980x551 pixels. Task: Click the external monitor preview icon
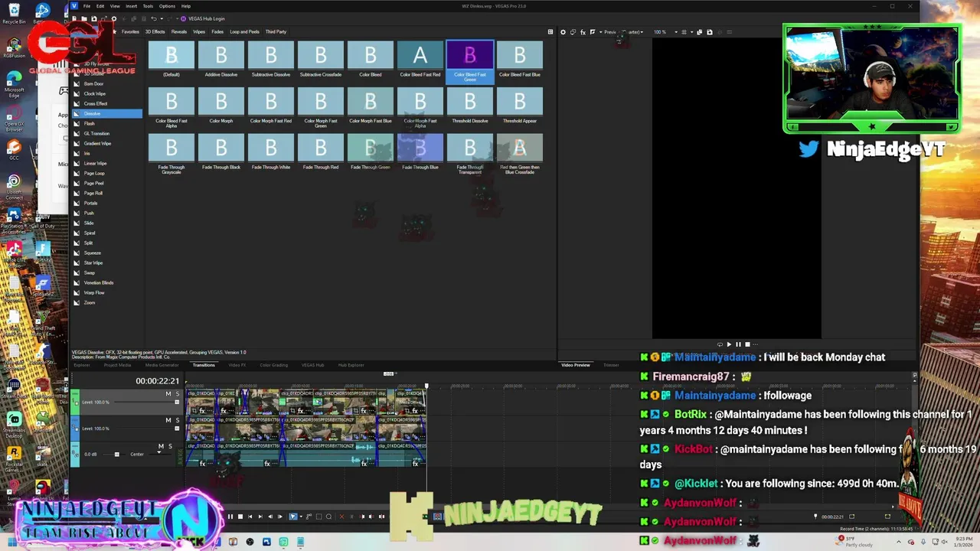[x=573, y=32]
